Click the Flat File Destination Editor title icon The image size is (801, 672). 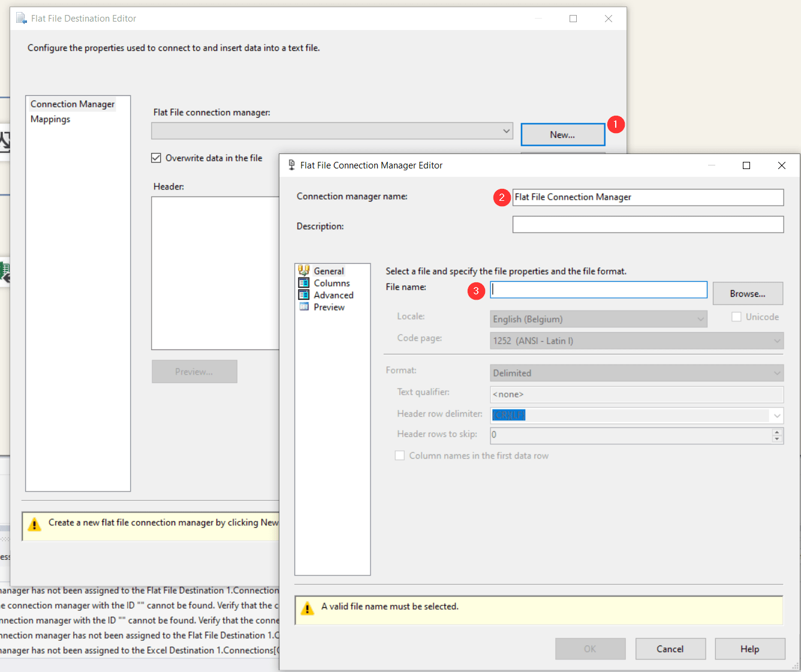pyautogui.click(x=22, y=19)
